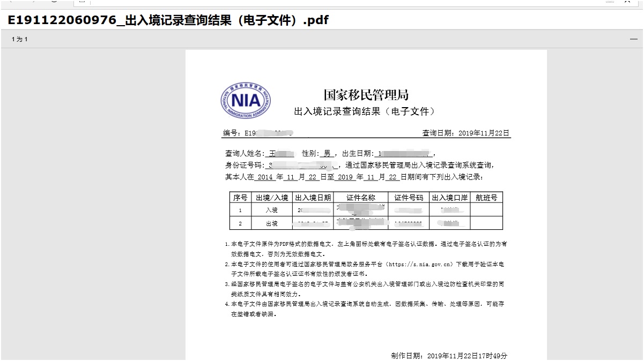
Task: Click note 1 beginning '本电子文件原件为PDF格式'
Action: [x=366, y=249]
